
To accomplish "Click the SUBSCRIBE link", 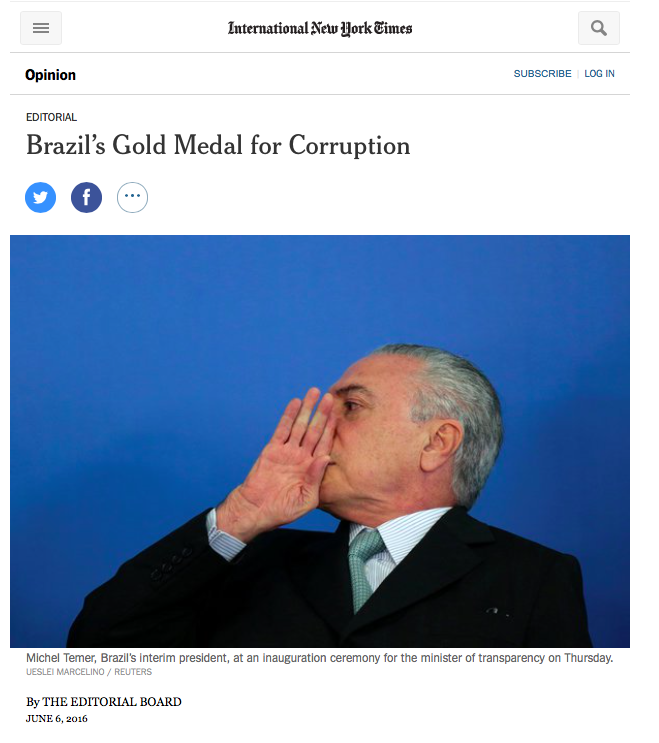I will click(542, 73).
